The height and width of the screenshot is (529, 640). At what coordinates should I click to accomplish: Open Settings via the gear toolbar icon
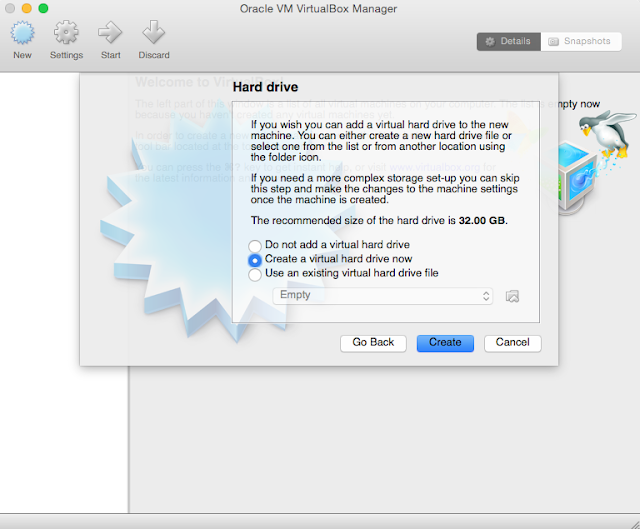pyautogui.click(x=66, y=33)
